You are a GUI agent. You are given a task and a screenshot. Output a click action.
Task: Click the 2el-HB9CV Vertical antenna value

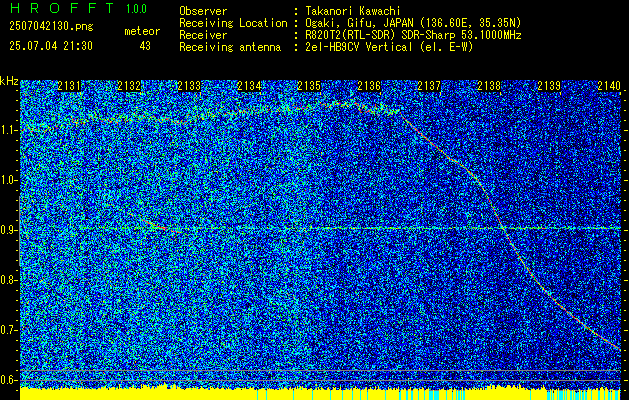[x=389, y=47]
